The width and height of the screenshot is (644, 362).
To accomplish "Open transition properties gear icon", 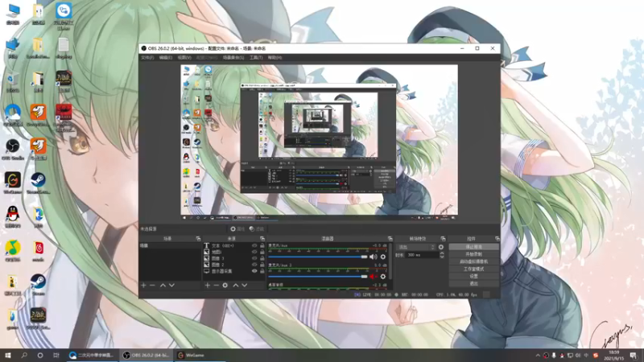I will (x=441, y=247).
